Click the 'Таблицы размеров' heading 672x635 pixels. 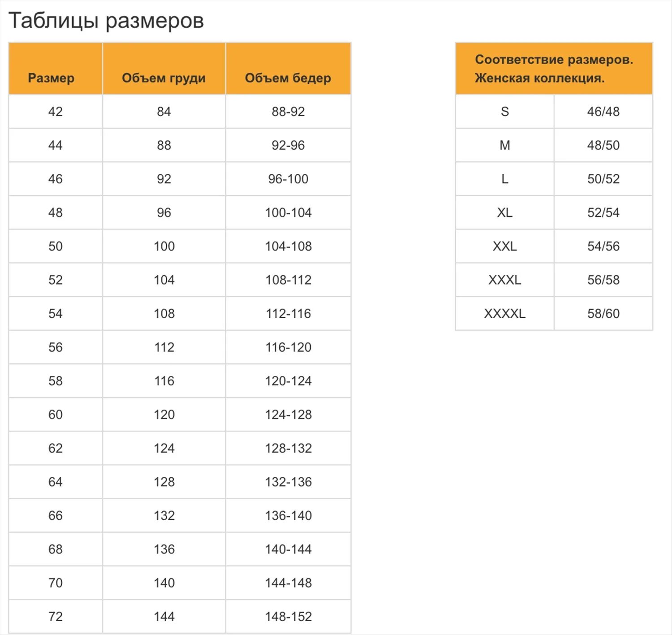coord(106,21)
